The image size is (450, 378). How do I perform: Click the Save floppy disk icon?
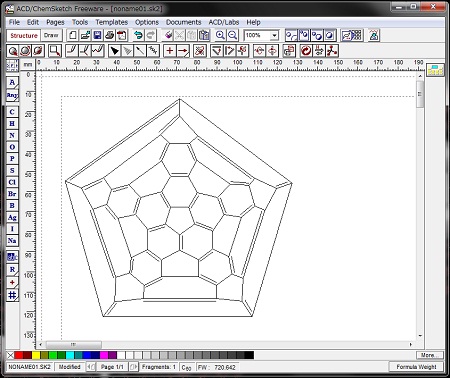click(97, 35)
